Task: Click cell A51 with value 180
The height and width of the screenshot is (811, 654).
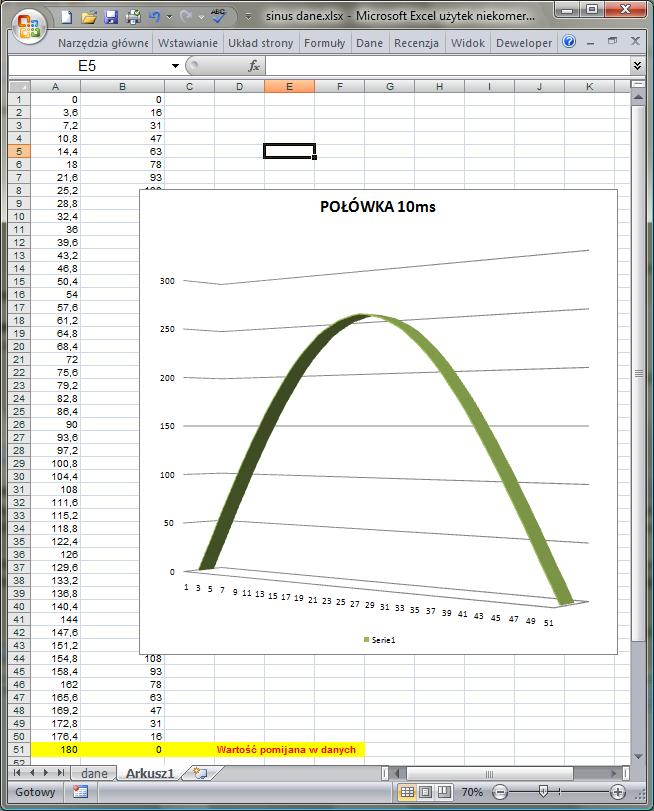Action: click(55, 749)
